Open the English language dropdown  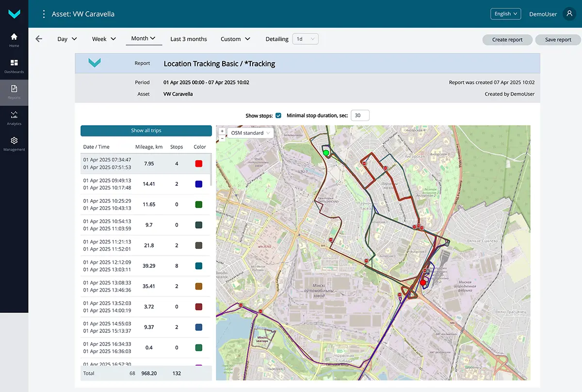(x=505, y=14)
